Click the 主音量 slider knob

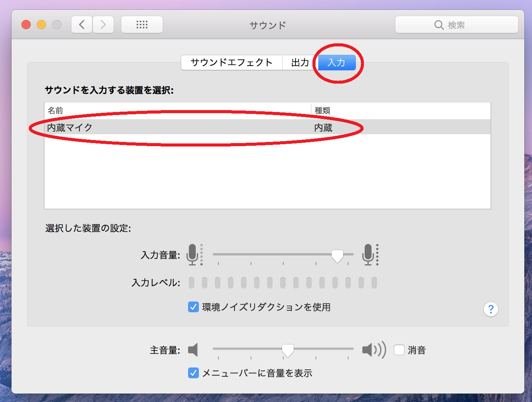[x=288, y=350]
